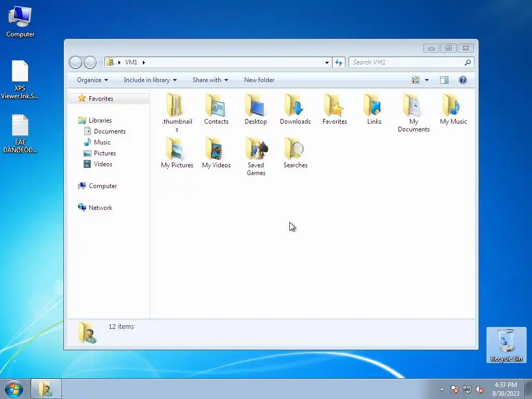Open Documents library in sidebar
The width and height of the screenshot is (532, 399).
[x=110, y=131]
